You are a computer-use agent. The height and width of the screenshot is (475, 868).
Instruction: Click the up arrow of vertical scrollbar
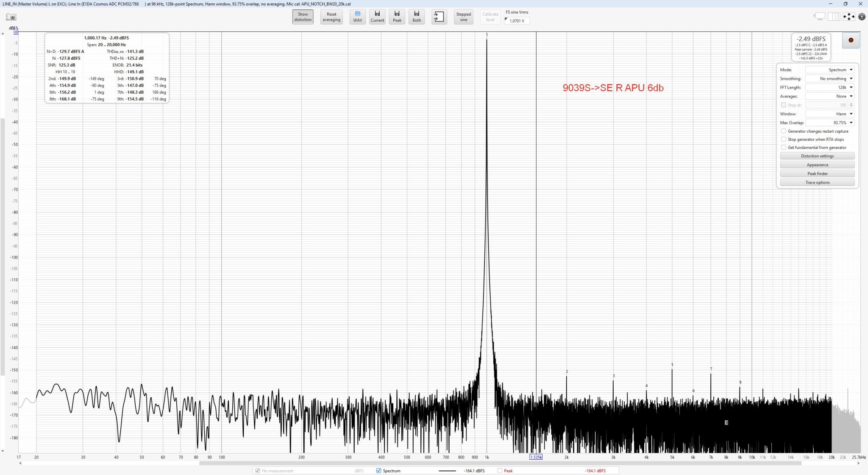(3, 33)
